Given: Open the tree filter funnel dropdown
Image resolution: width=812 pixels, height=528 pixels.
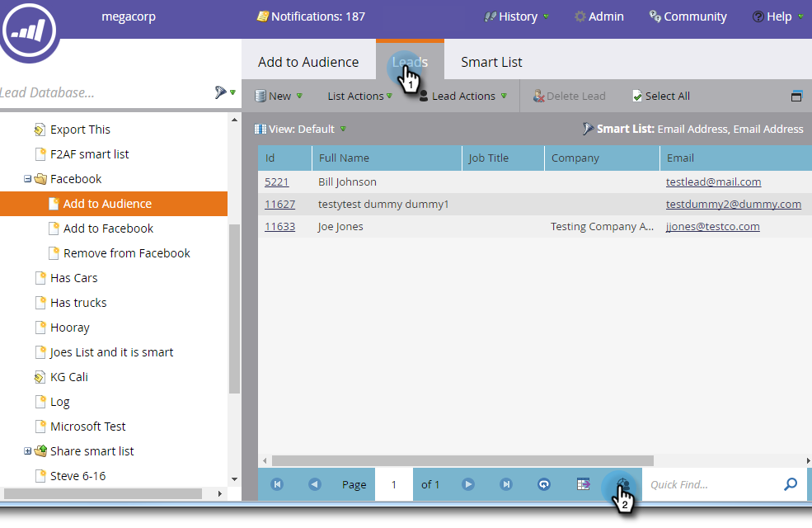Looking at the screenshot, I should (225, 92).
